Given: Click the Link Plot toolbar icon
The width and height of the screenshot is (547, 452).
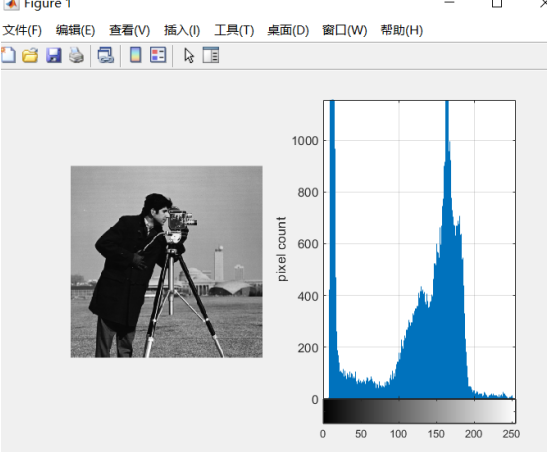Looking at the screenshot, I should point(105,55).
